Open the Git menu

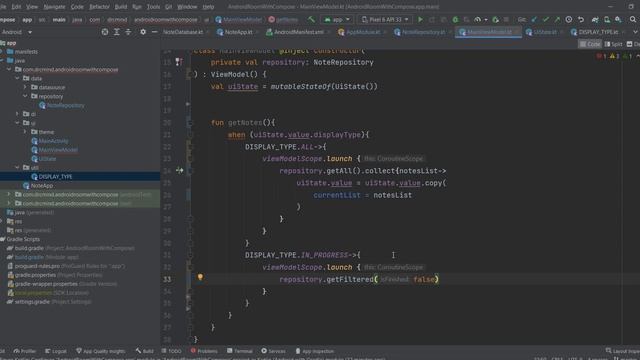169,7
